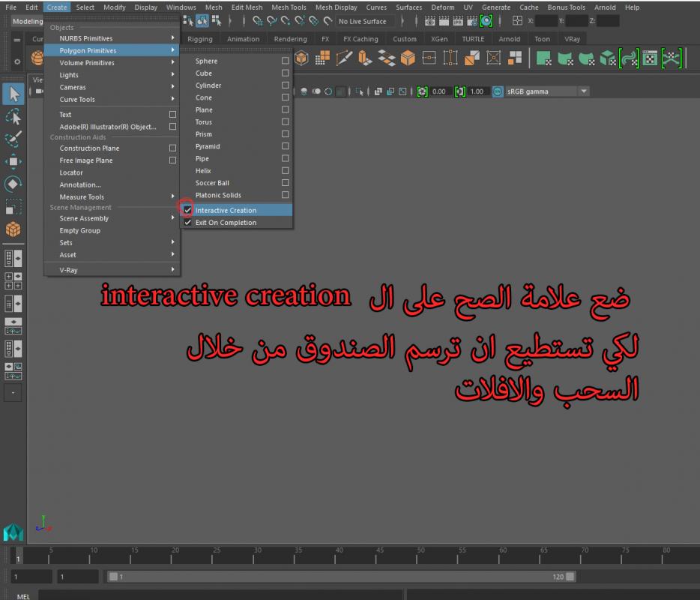Viewport: 700px width, 600px height.
Task: Switch to the Rigging shelf tab
Action: (200, 39)
